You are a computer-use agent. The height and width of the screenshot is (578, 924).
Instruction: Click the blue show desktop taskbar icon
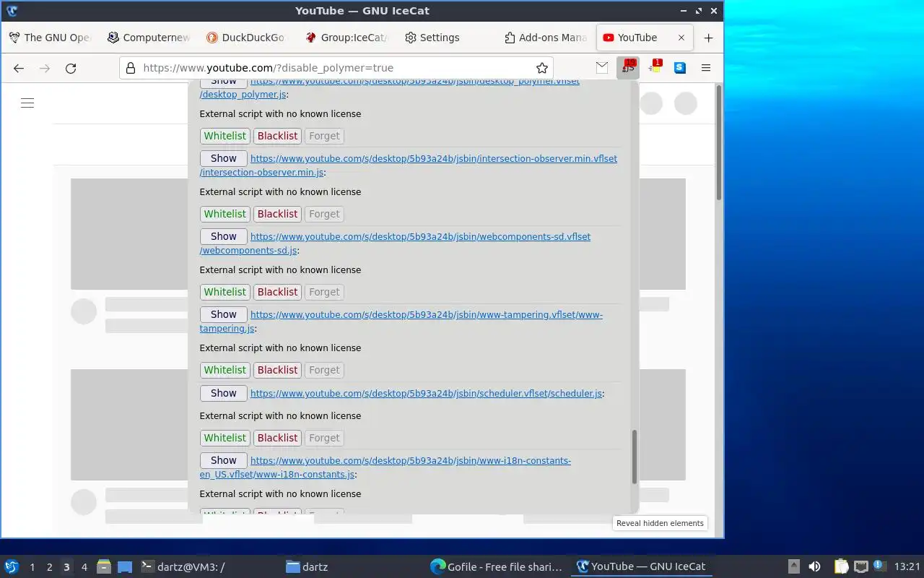pyautogui.click(x=125, y=567)
